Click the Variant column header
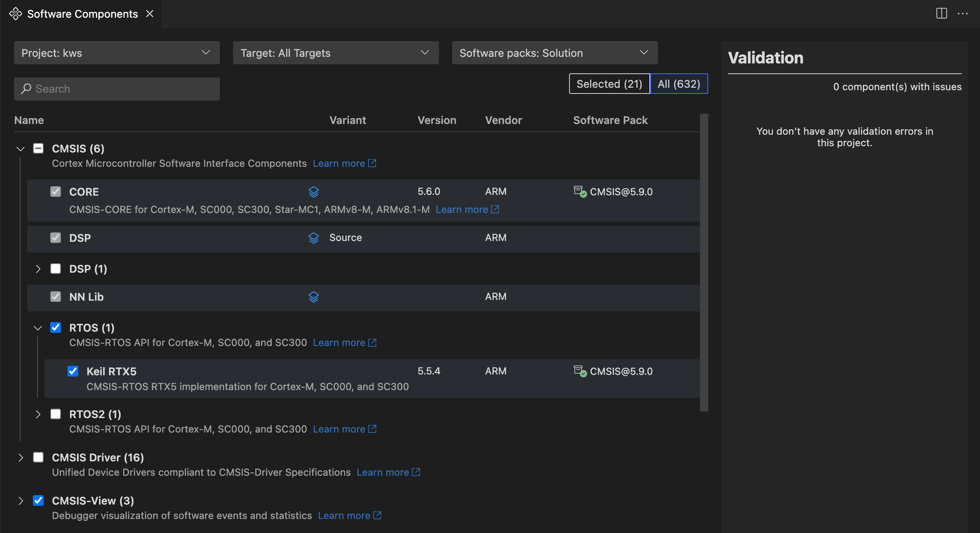This screenshot has width=980, height=533. click(x=348, y=120)
